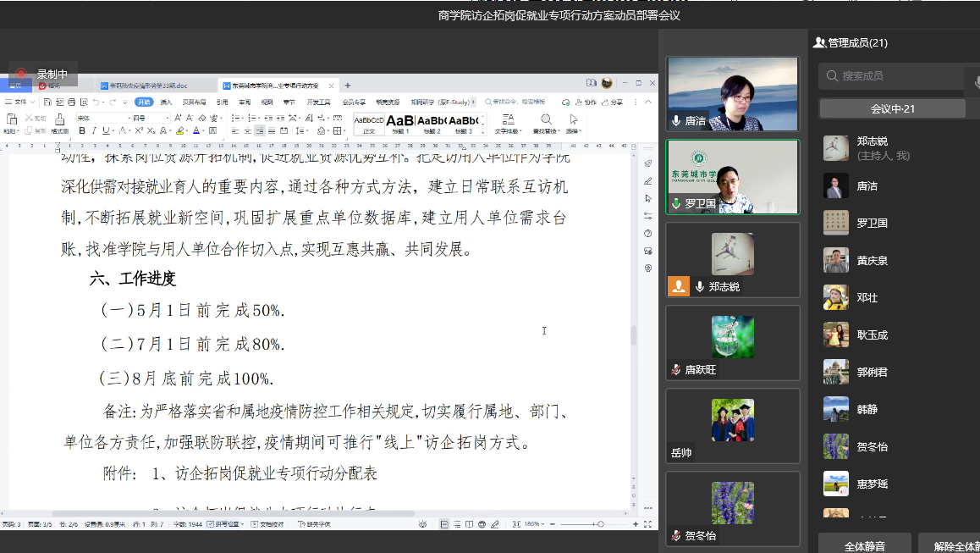The width and height of the screenshot is (980, 553).
Task: Align text left
Action: (235, 130)
